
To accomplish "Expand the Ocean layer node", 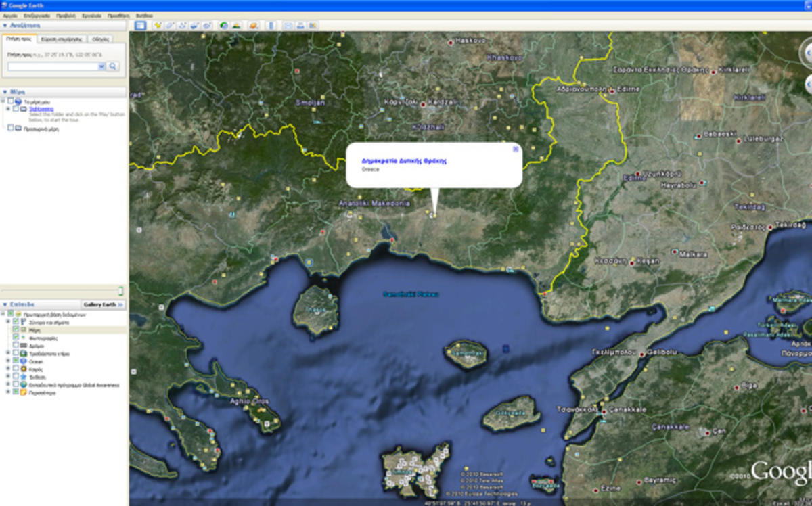I will (8, 361).
